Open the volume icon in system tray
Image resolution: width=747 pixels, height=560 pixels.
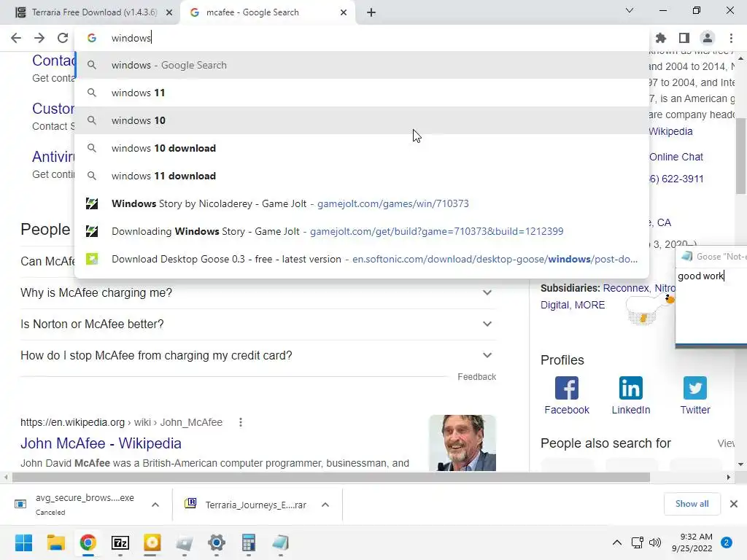coord(655,542)
